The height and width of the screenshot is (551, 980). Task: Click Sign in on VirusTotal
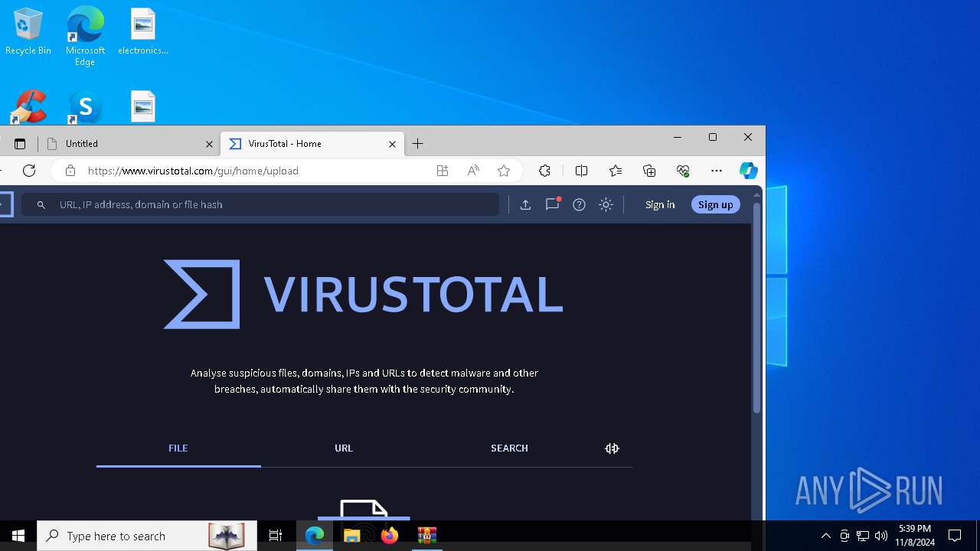point(660,204)
